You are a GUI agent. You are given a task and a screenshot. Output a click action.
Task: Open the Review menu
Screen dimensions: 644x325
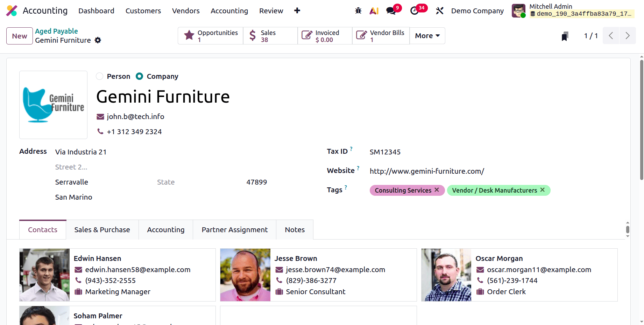(271, 11)
